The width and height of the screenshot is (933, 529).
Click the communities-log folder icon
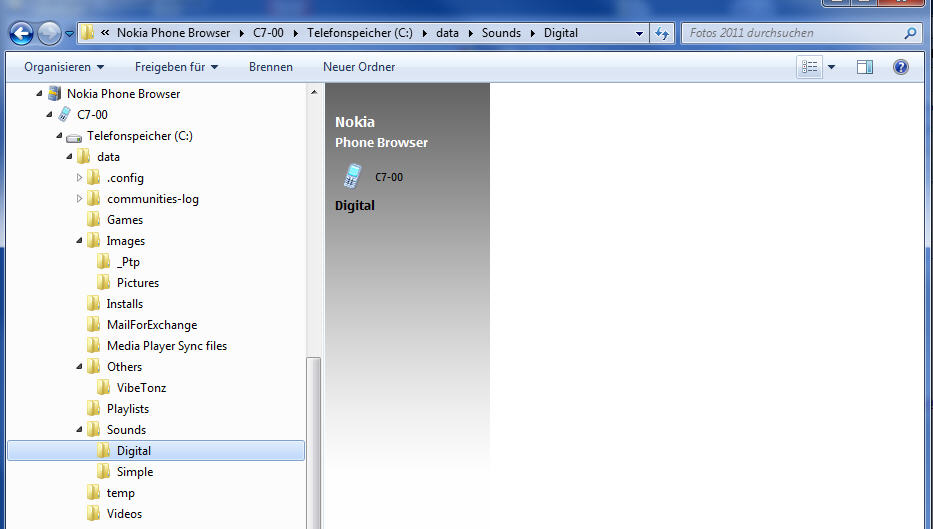tap(93, 198)
